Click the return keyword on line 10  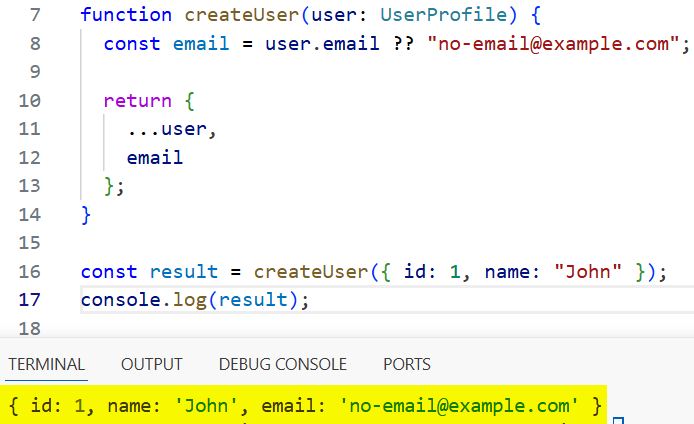(x=137, y=101)
